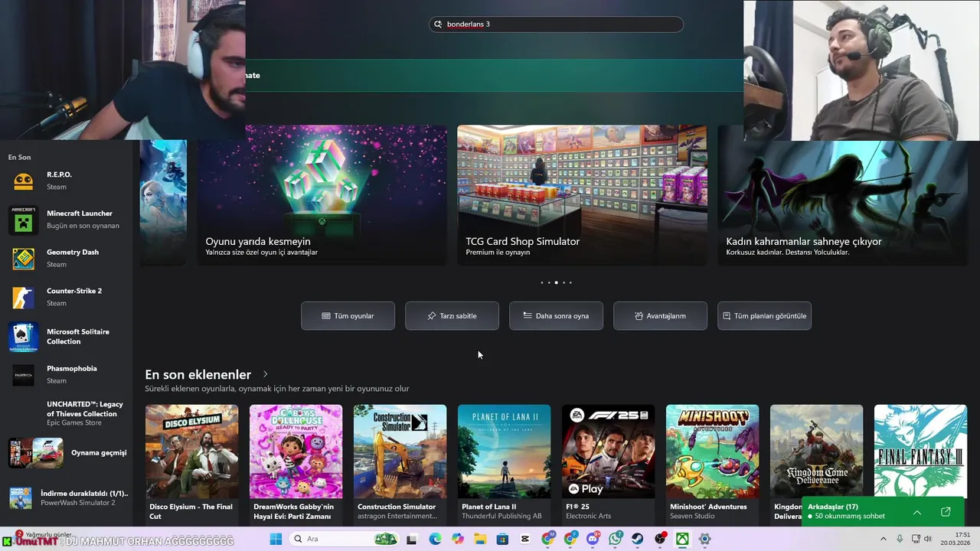
Task: Select the fourth carousel page dot
Action: pos(563,282)
